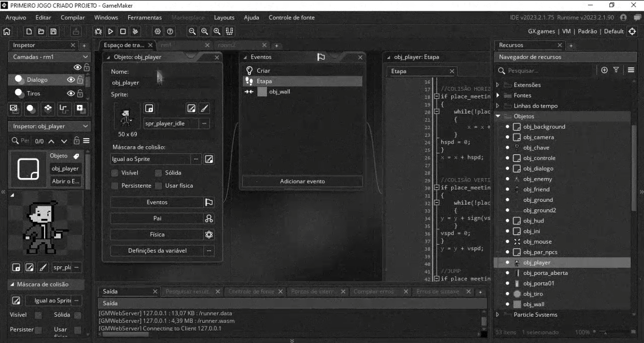Screen dimensions: 644x343
Task: Check the Persistente checkbox
Action: [x=115, y=186]
